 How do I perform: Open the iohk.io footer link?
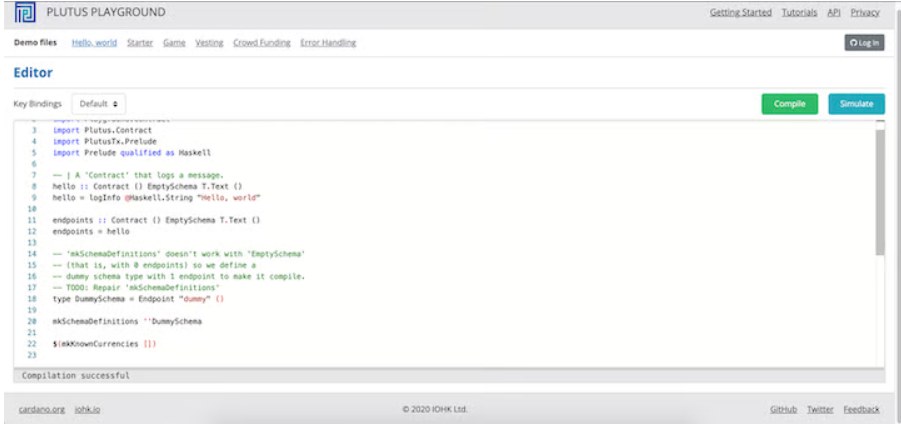tap(87, 409)
